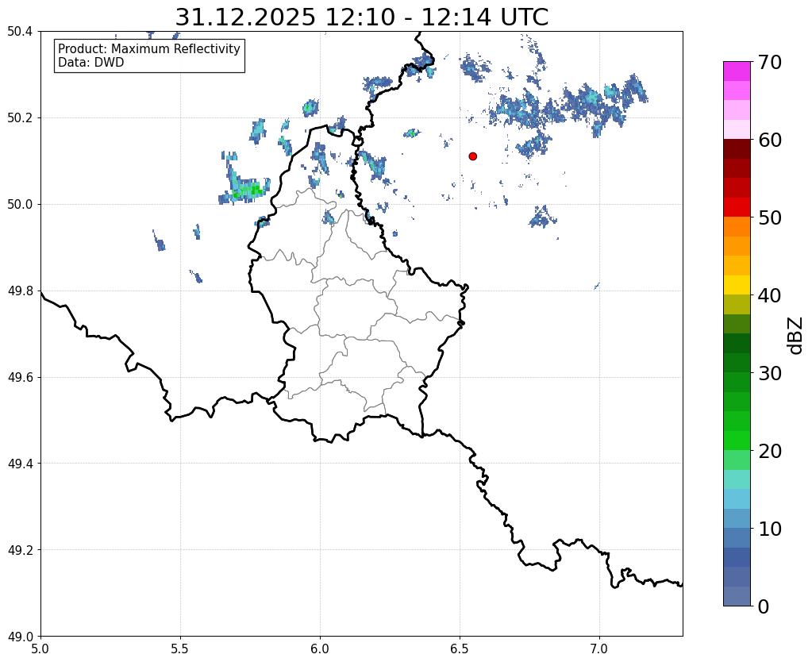Click longitude tick label 6.0
Viewport: 812px width, 662px height.
point(320,649)
